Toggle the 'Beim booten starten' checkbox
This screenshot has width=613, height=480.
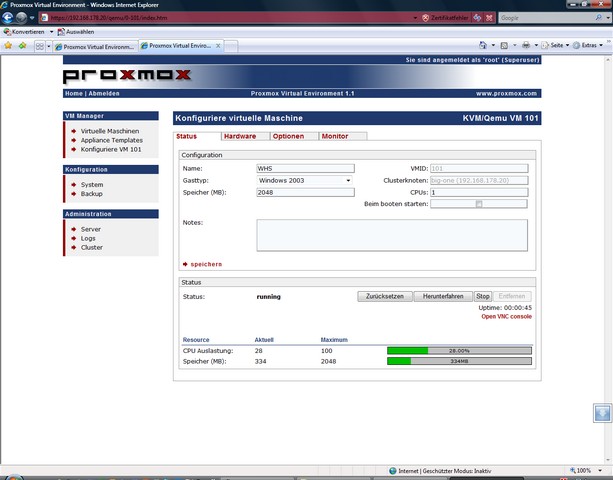(x=479, y=204)
